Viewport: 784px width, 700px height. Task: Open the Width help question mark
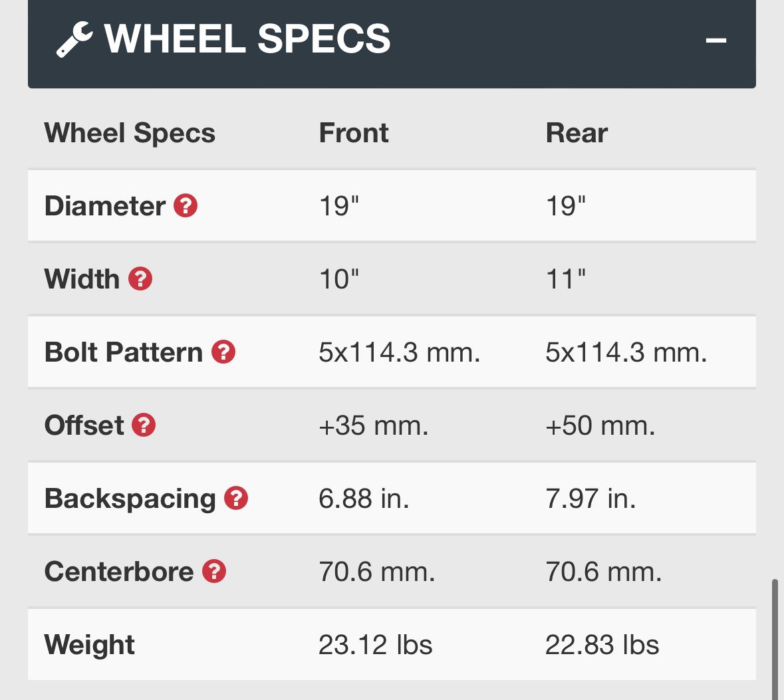[140, 279]
